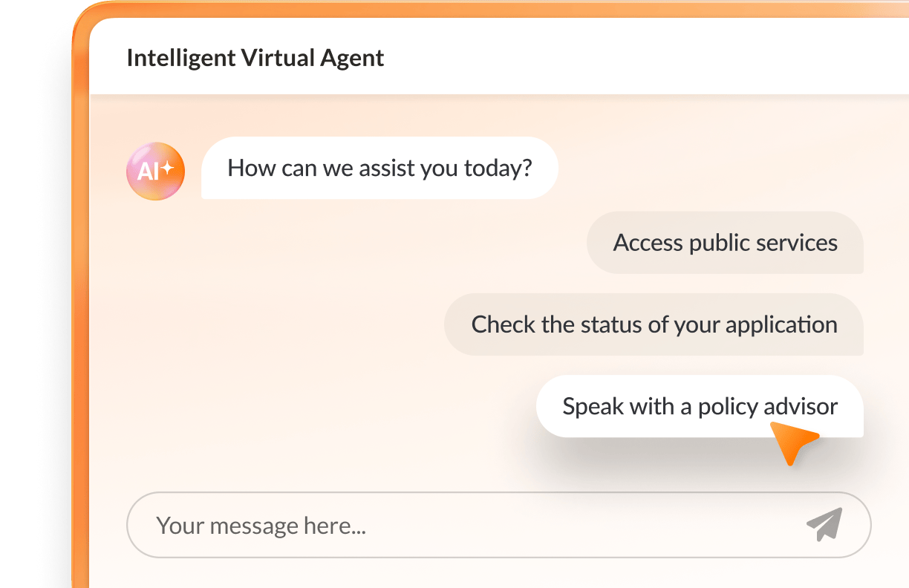This screenshot has width=909, height=588.
Task: Click the highlighted policy advisor quick reply
Action: point(700,406)
